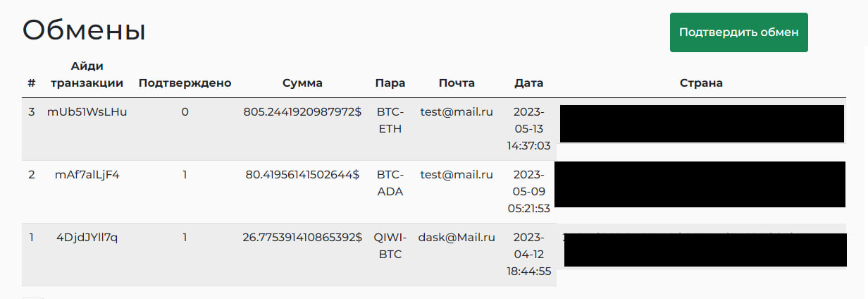Click the date 2023-05-09 05:21:53
The image size is (868, 299).
529,192
